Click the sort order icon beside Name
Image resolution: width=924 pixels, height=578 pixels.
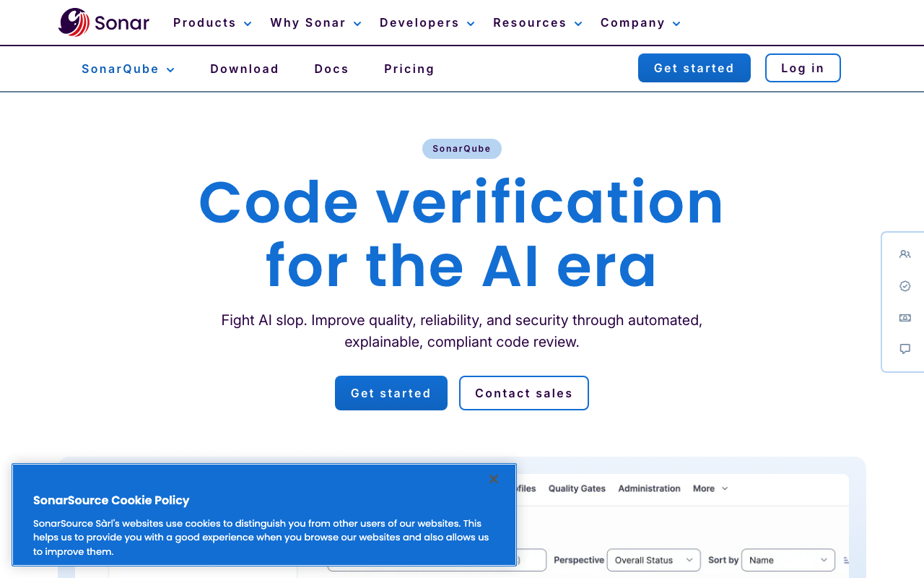[846, 560]
